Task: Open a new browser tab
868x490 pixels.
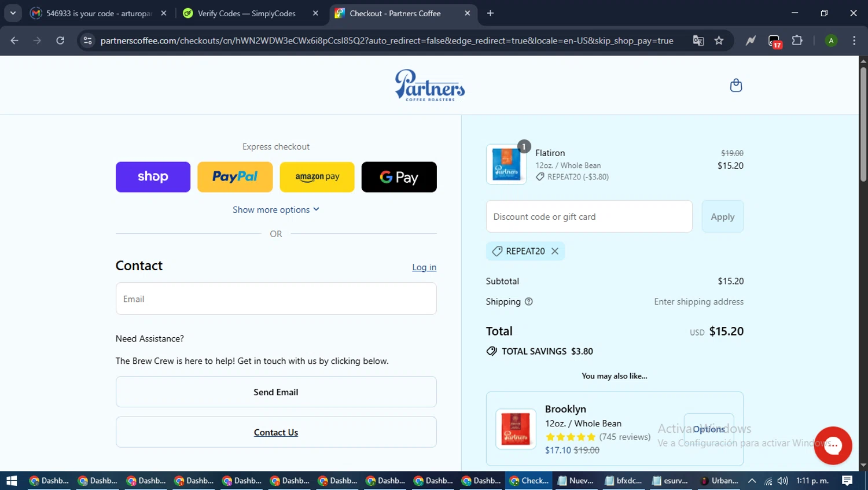Action: click(490, 13)
